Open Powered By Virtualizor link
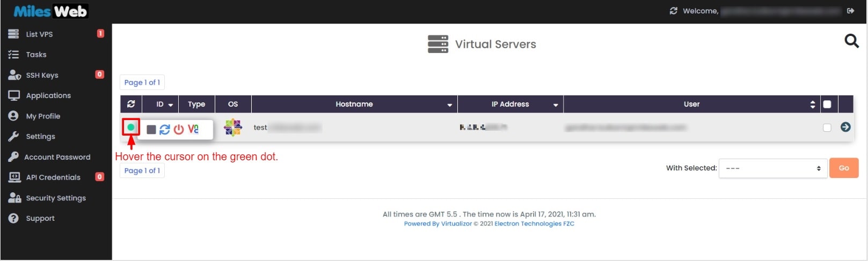The image size is (868, 261). pos(438,224)
